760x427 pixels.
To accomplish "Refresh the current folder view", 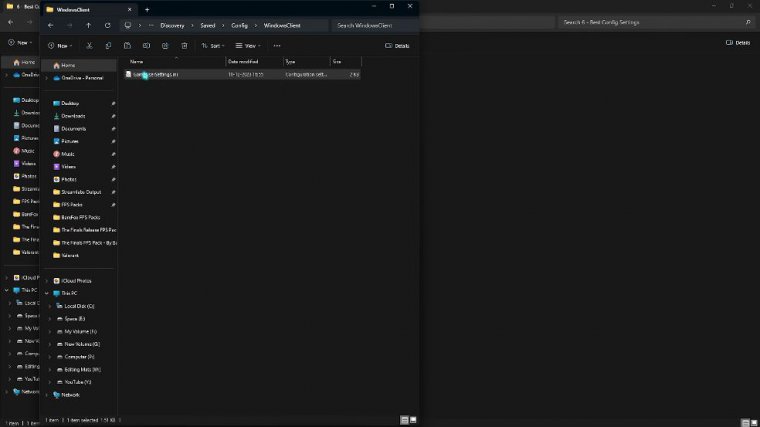I will click(x=107, y=25).
